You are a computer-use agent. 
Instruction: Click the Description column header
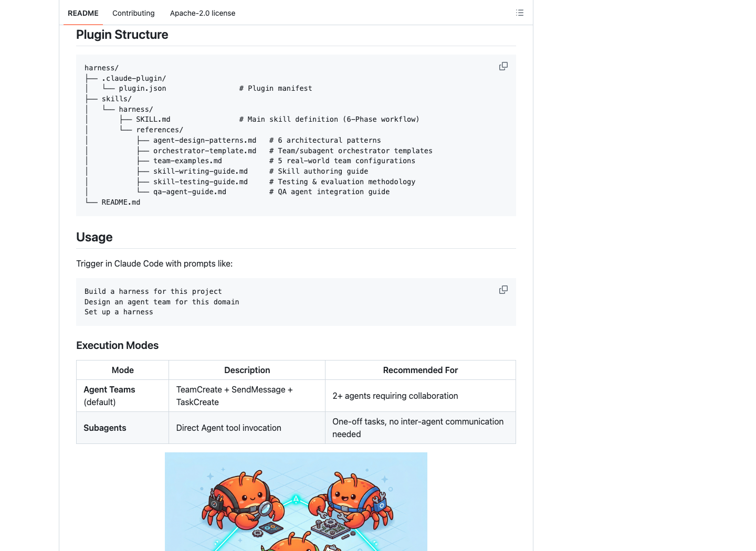[x=247, y=370]
